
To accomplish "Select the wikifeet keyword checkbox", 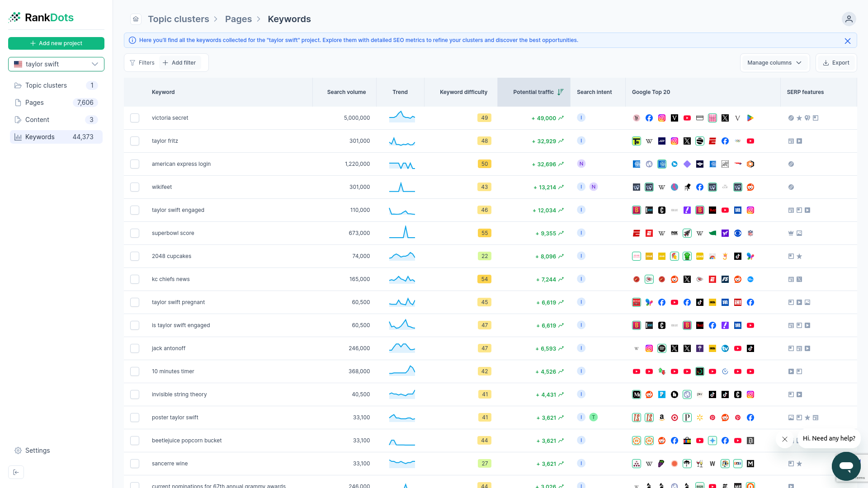I will pos(134,187).
